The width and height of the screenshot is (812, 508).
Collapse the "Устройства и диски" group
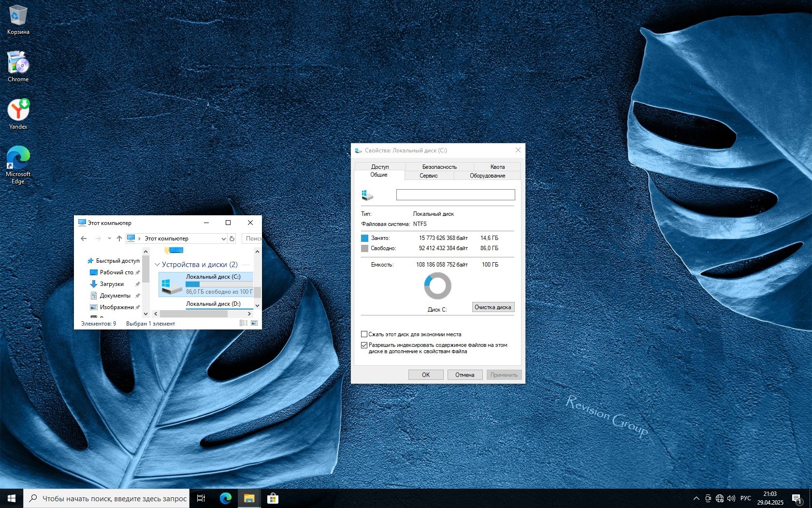tap(157, 265)
